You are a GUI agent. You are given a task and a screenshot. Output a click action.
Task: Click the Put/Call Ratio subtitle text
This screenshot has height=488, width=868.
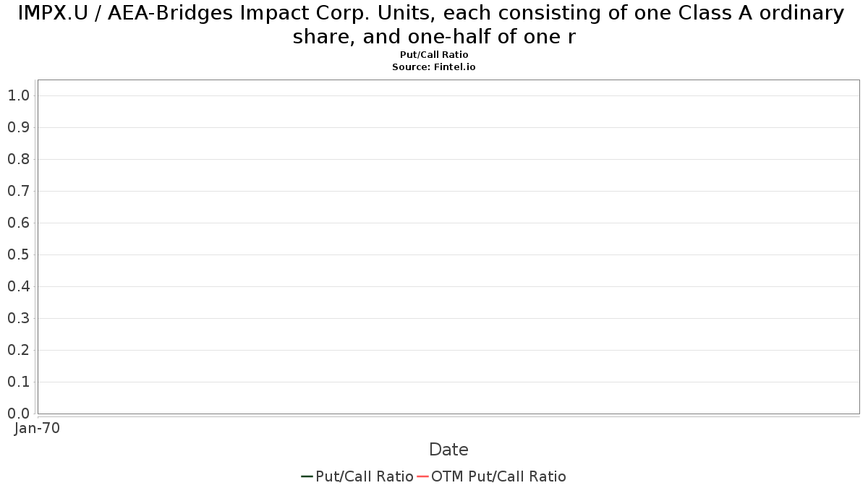[434, 55]
